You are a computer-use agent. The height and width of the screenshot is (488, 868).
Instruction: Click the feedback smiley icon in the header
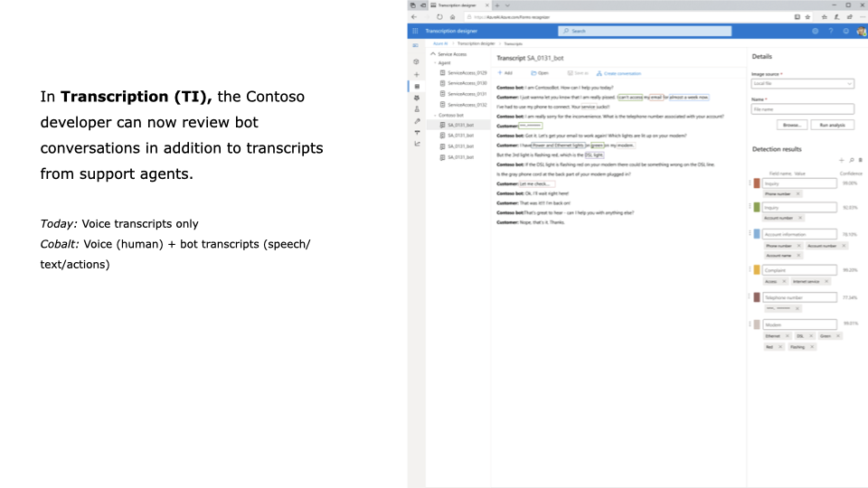point(846,31)
